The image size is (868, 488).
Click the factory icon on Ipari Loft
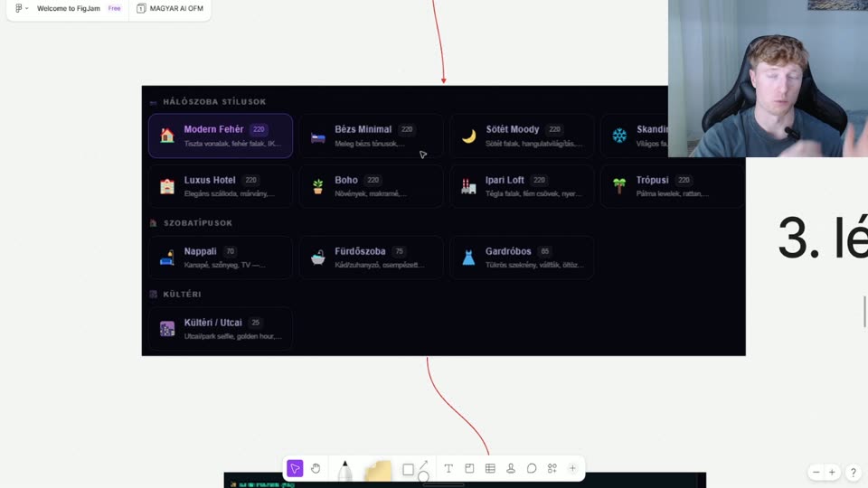468,186
